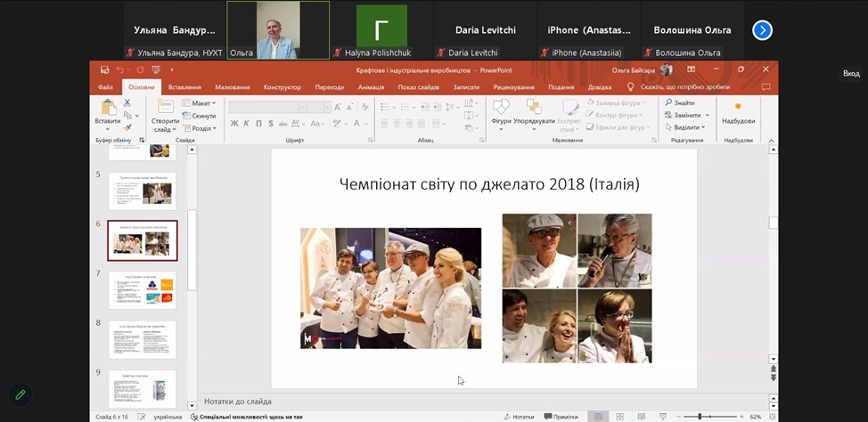Toggle the Примітки comments pane button
Viewport: 868px width, 422px height.
coord(561,417)
